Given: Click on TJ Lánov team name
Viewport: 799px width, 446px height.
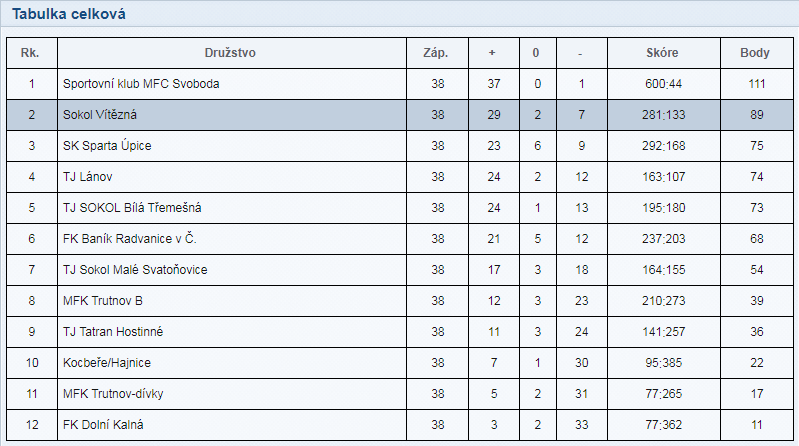Looking at the screenshot, I should click(x=88, y=177).
